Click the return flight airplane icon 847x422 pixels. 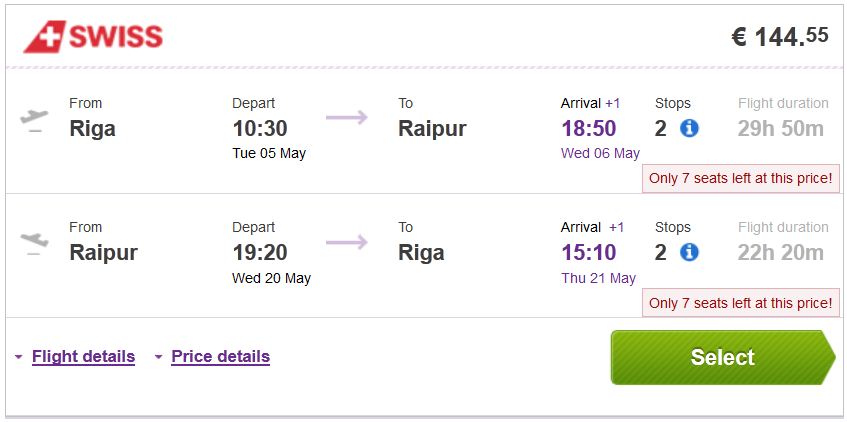coord(34,242)
